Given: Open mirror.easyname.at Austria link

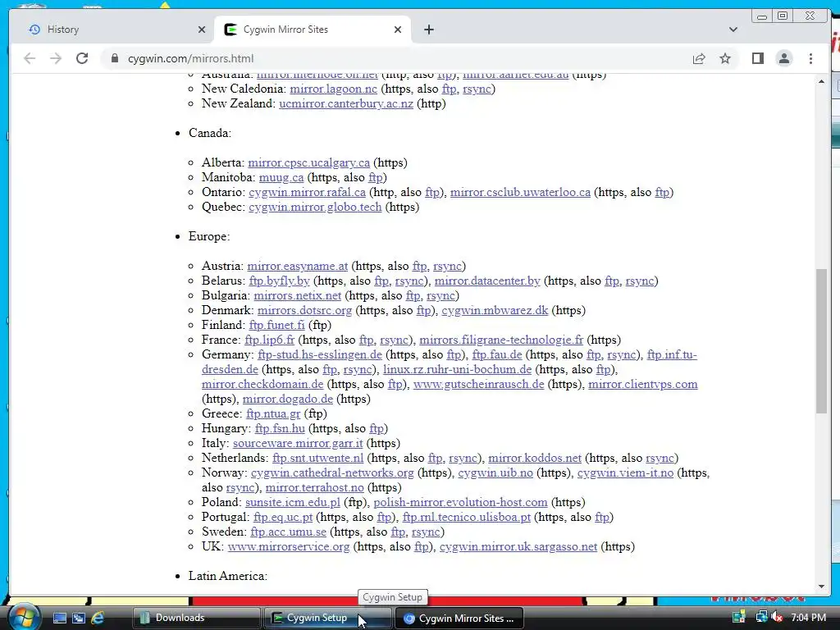Looking at the screenshot, I should coord(297,267).
